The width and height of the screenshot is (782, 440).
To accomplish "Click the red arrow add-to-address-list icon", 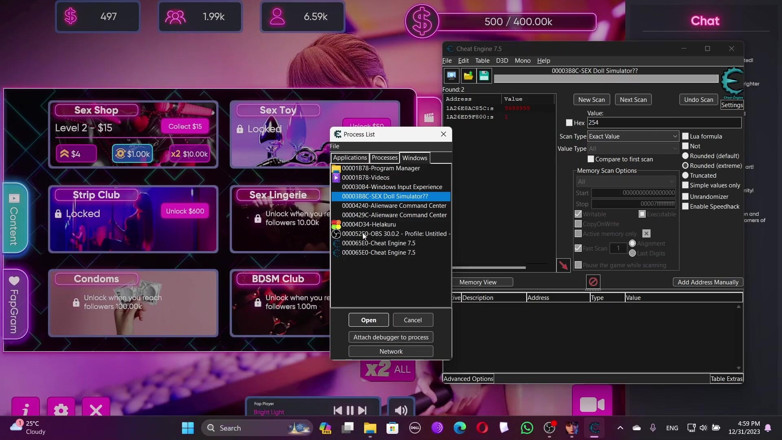I will click(563, 265).
